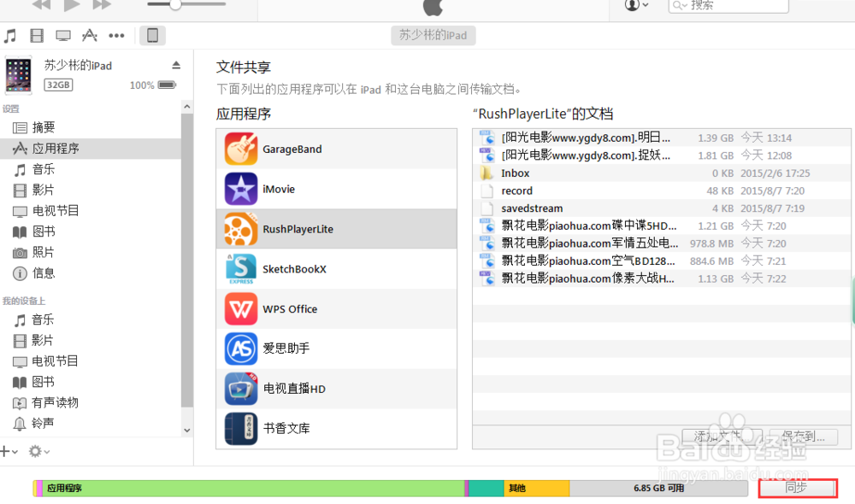Select the RushPlayerLite app icon
The image size is (855, 504).
[x=240, y=229]
